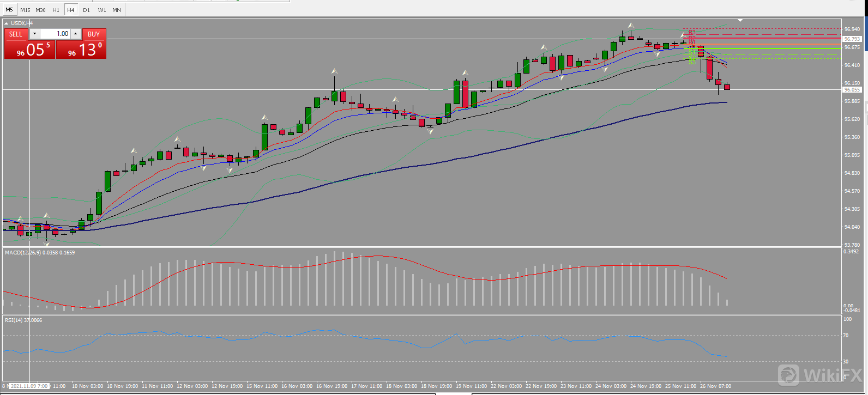Click the BUY button
This screenshot has width=868, height=395.
[94, 34]
